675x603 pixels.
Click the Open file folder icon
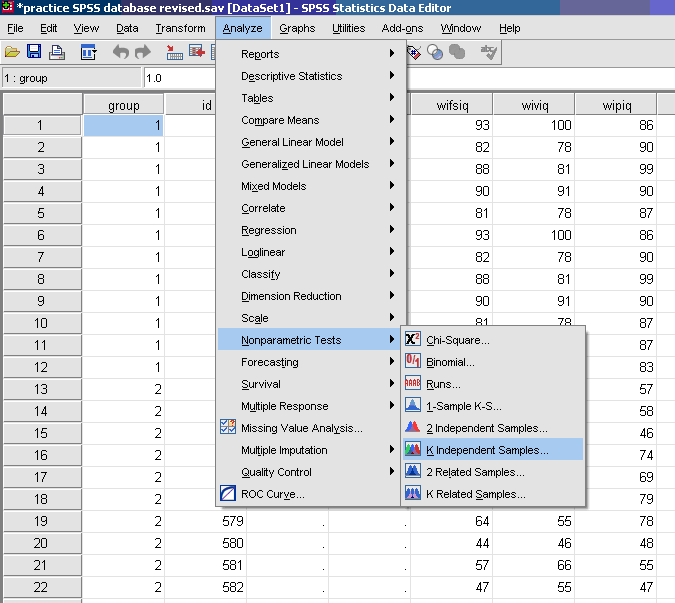[x=12, y=52]
